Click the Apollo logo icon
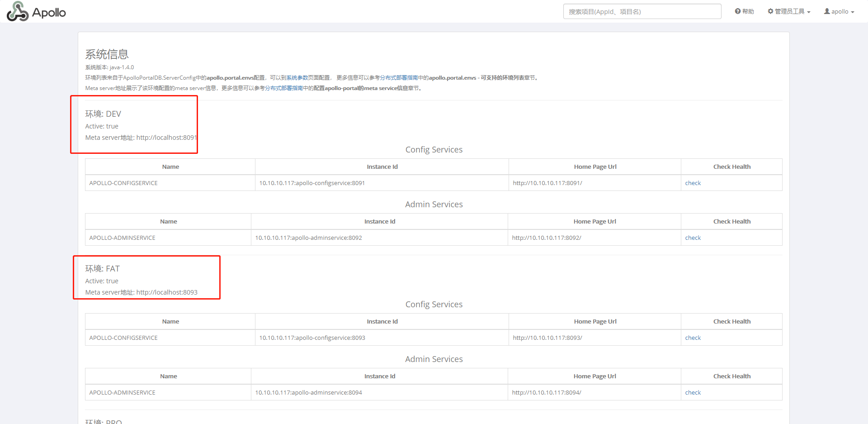 point(18,11)
